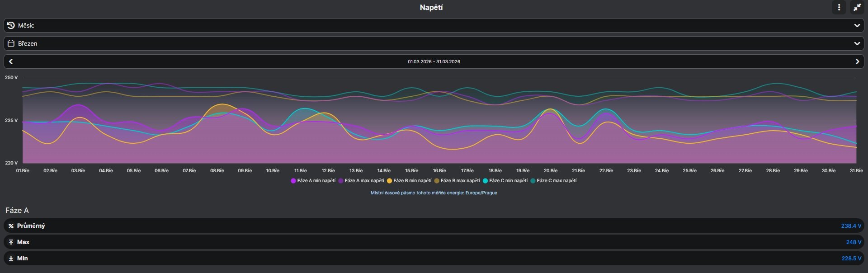The width and height of the screenshot is (868, 273).
Task: Click the 20.Bře point on chart axis
Action: coord(550,171)
